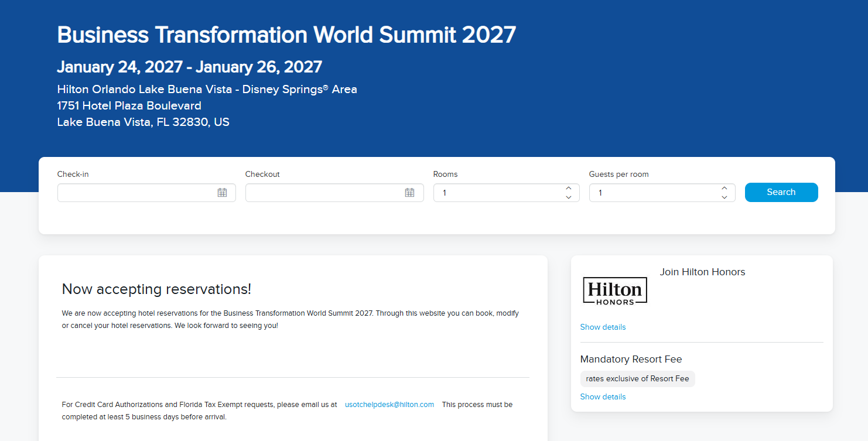Click the 'Check-in' field label
868x441 pixels.
pyautogui.click(x=73, y=175)
